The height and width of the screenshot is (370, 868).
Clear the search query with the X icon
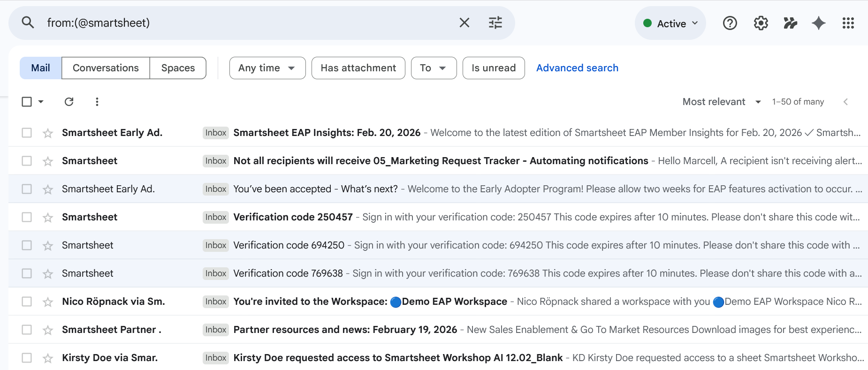click(464, 23)
